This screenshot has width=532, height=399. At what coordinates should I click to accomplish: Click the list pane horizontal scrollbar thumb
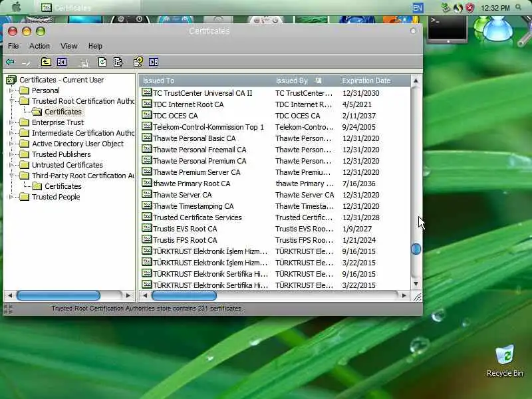coord(184,295)
